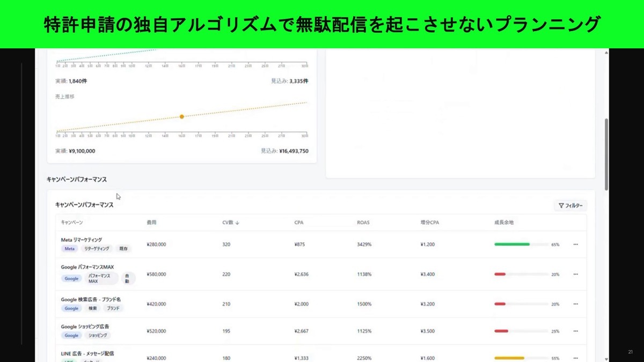Sort by the CV数 column header
The height and width of the screenshot is (362, 644).
[230, 223]
